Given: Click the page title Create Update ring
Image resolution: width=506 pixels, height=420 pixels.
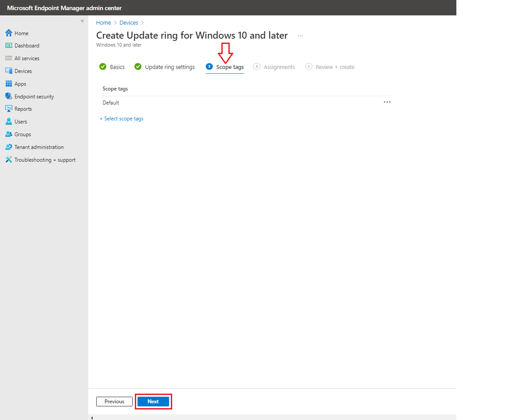Looking at the screenshot, I should tap(192, 35).
